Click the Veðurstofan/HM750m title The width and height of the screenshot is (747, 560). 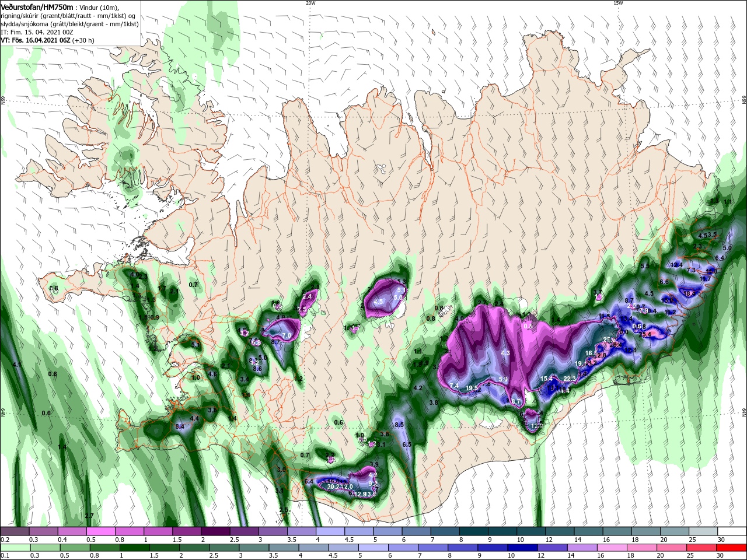tap(37, 6)
